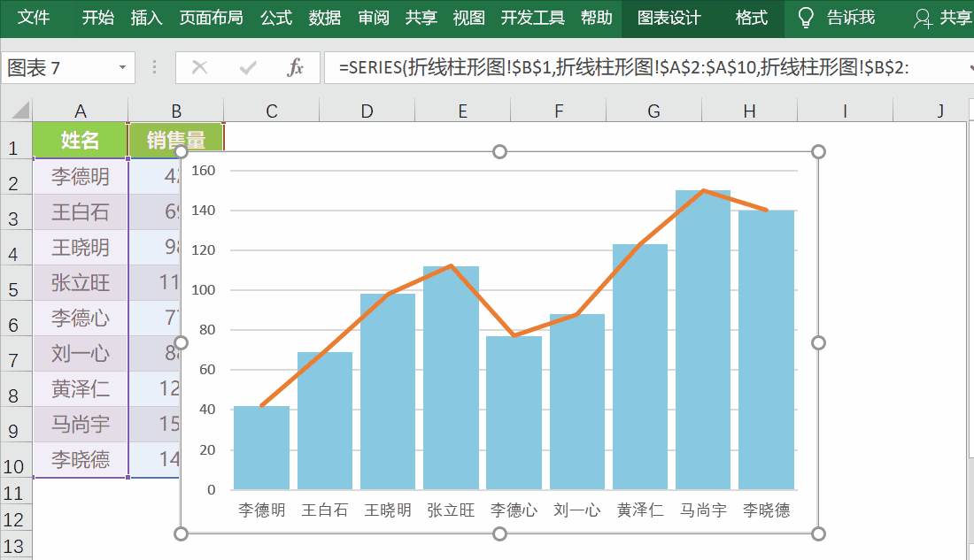The height and width of the screenshot is (560, 974).
Task: Click the 共享 person icon at right
Action: pyautogui.click(x=923, y=19)
